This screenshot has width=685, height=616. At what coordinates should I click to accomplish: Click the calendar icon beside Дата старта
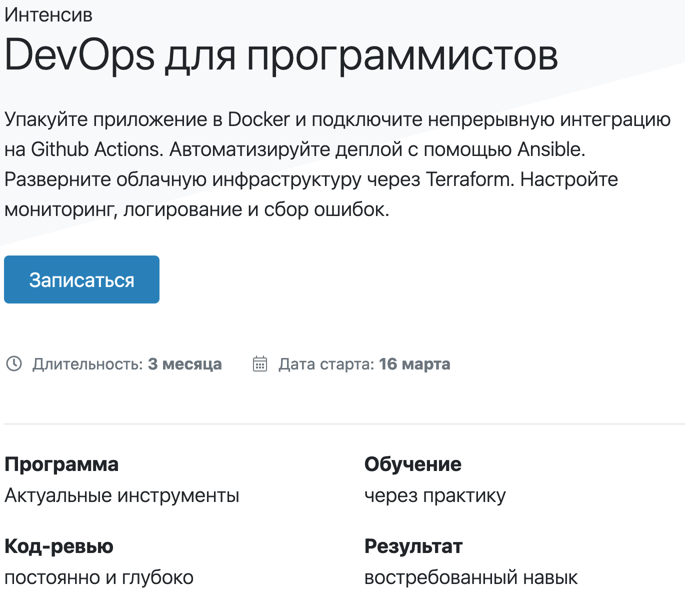pos(260,363)
